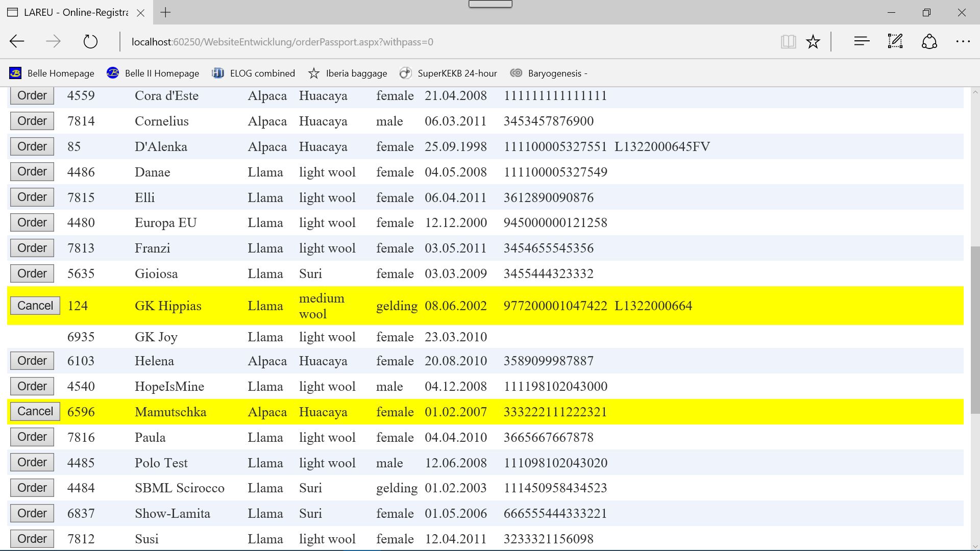
Task: Click the forward navigation arrow
Action: tap(53, 42)
